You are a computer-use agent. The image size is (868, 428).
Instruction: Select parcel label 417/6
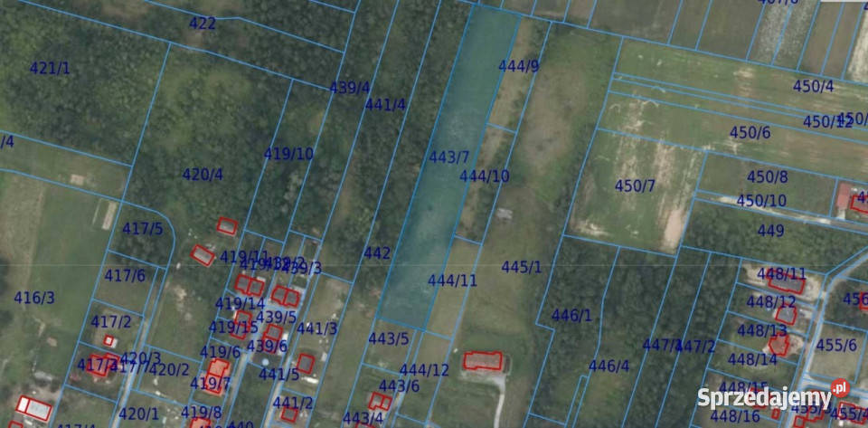126,275
